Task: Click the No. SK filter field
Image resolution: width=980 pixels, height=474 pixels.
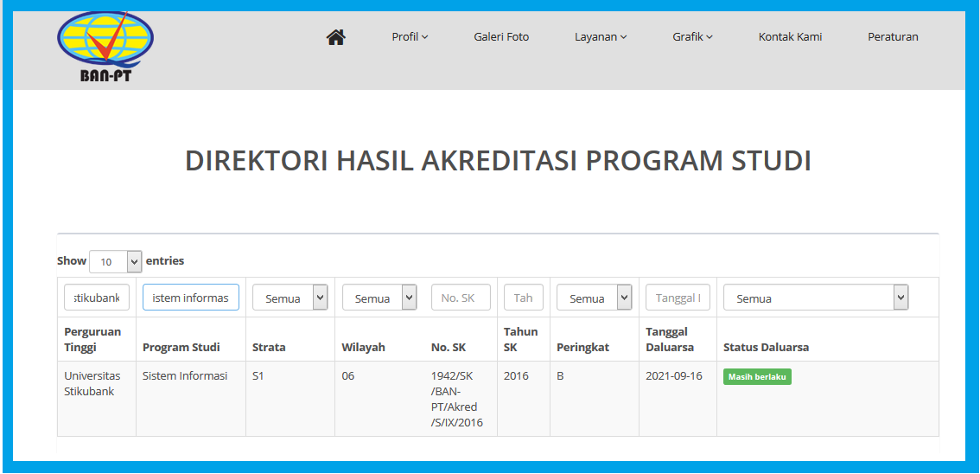Action: pyautogui.click(x=461, y=298)
